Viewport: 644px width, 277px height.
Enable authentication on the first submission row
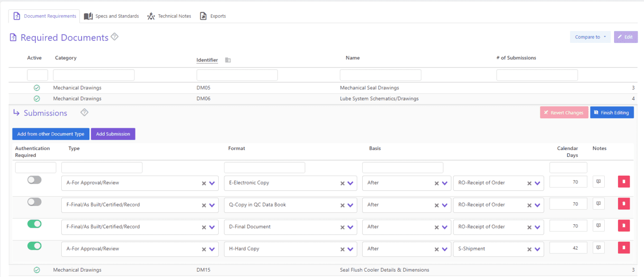click(x=34, y=180)
